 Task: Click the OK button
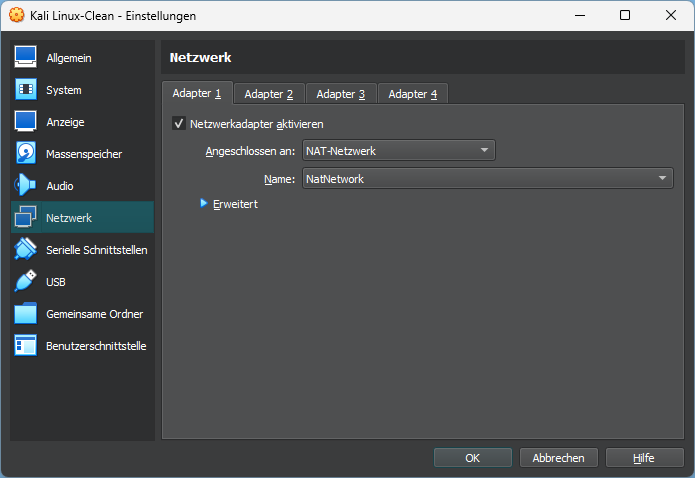tap(473, 458)
